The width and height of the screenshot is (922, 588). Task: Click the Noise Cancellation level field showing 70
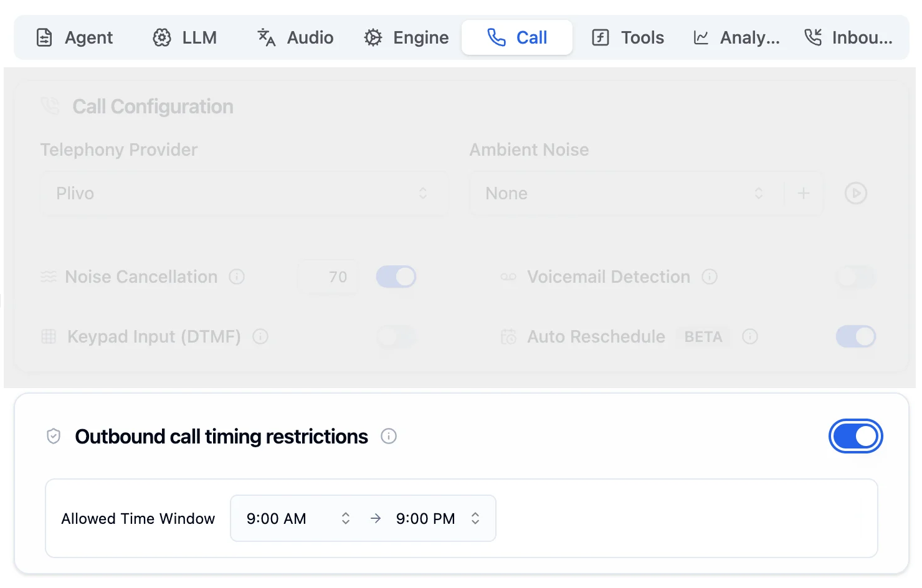pyautogui.click(x=328, y=277)
